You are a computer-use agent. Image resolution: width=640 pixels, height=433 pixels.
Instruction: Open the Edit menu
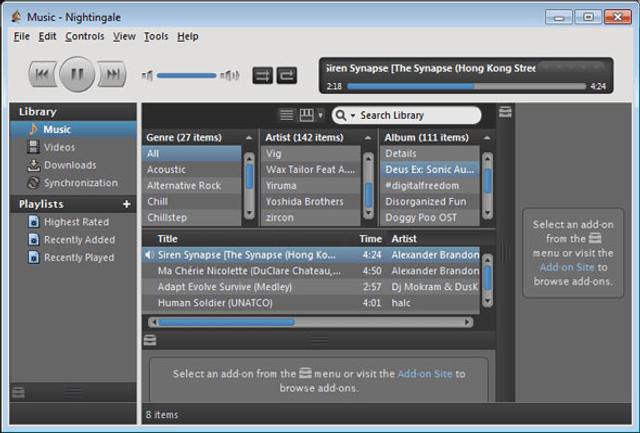[47, 36]
